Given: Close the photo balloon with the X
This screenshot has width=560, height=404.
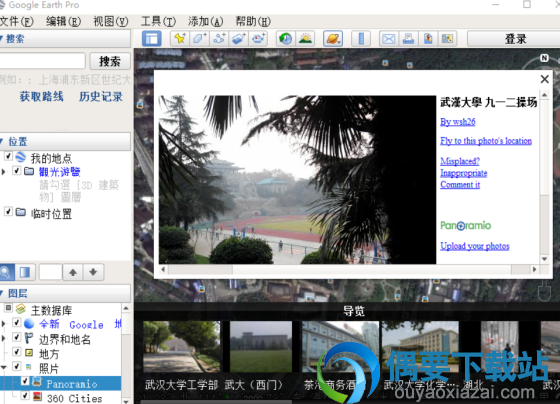Looking at the screenshot, I should coord(544,79).
